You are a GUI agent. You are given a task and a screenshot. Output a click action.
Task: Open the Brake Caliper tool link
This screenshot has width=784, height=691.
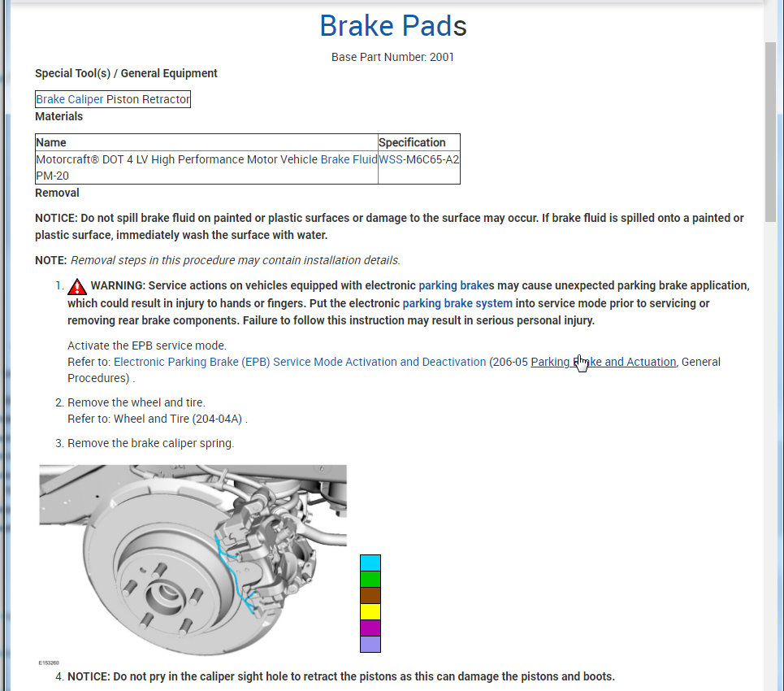pyautogui.click(x=70, y=99)
